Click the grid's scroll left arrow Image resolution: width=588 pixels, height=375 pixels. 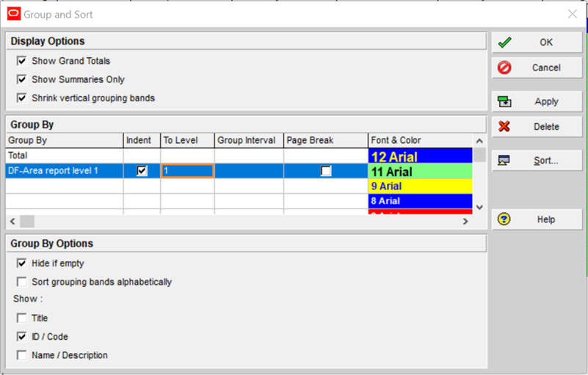pyautogui.click(x=12, y=221)
